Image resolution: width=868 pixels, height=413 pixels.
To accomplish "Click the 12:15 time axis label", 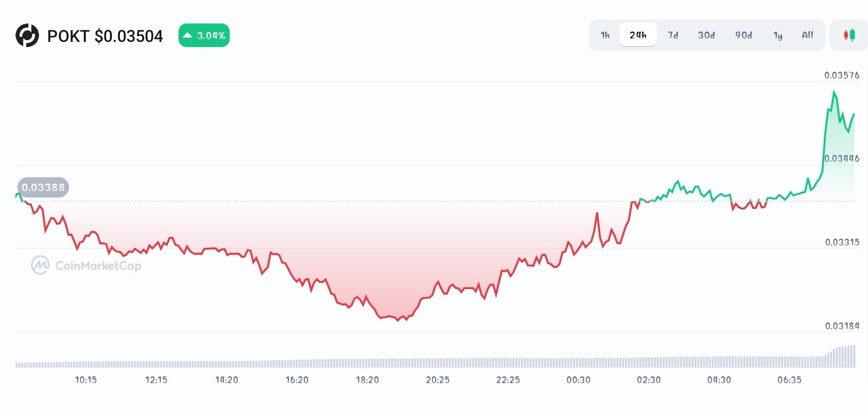I will 156,380.
